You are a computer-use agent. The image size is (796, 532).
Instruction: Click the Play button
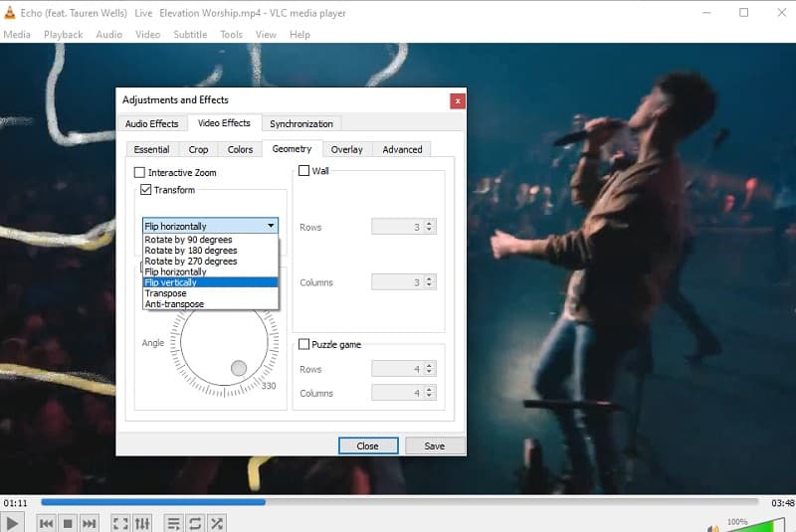pyautogui.click(x=13, y=522)
